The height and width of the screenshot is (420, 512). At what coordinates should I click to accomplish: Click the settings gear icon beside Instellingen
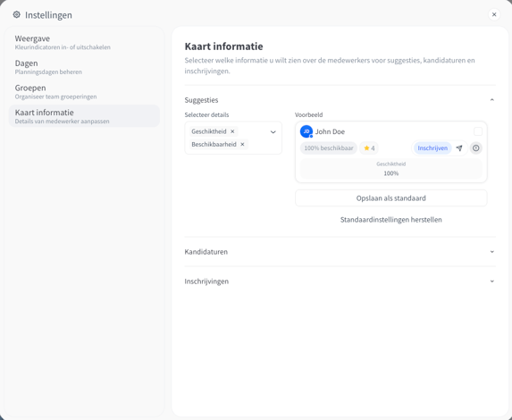(16, 14)
